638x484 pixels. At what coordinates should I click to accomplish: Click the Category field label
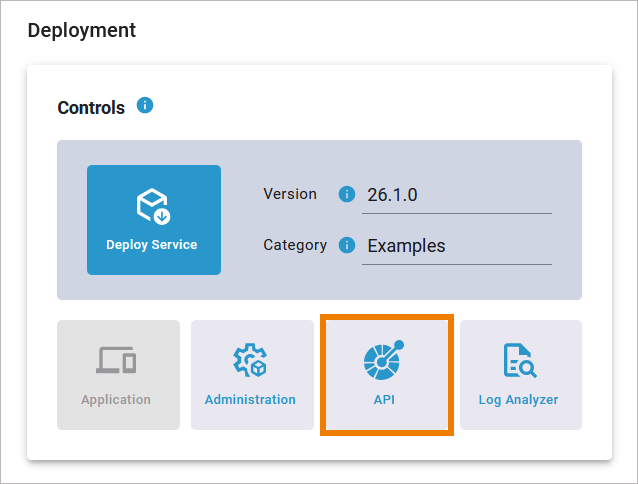(x=295, y=245)
